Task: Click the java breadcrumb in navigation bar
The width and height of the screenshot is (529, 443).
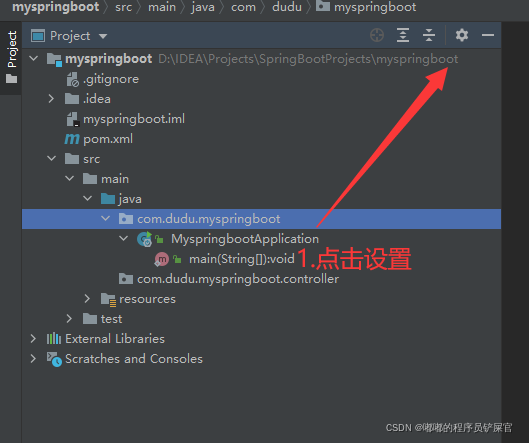Action: (x=203, y=7)
